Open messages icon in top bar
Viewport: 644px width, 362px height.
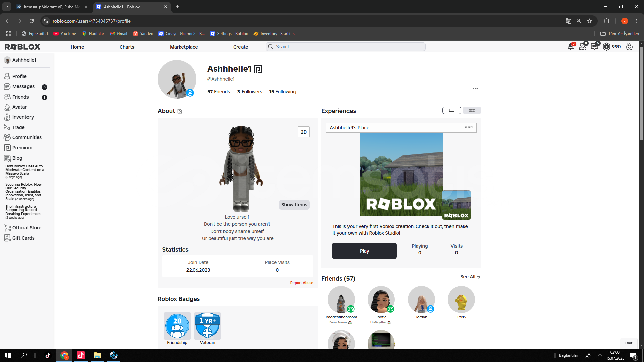(x=595, y=47)
